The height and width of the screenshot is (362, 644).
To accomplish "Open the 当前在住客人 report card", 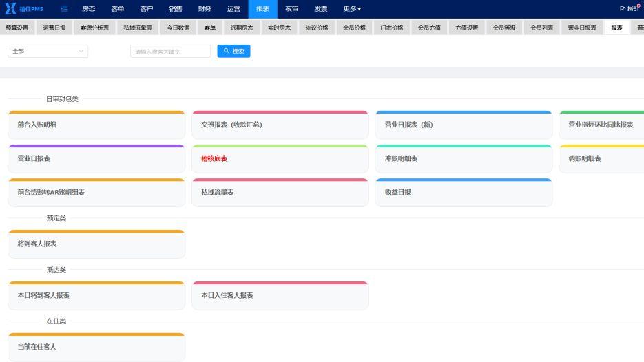I will tap(96, 347).
